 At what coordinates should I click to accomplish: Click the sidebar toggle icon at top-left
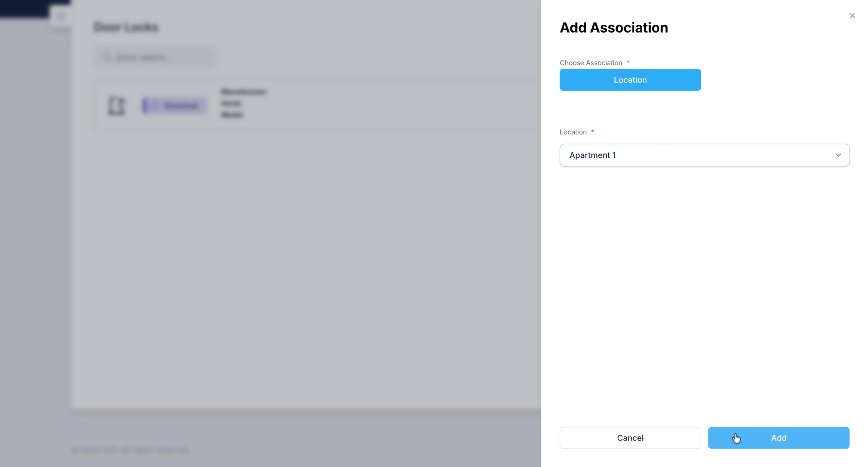coord(60,16)
